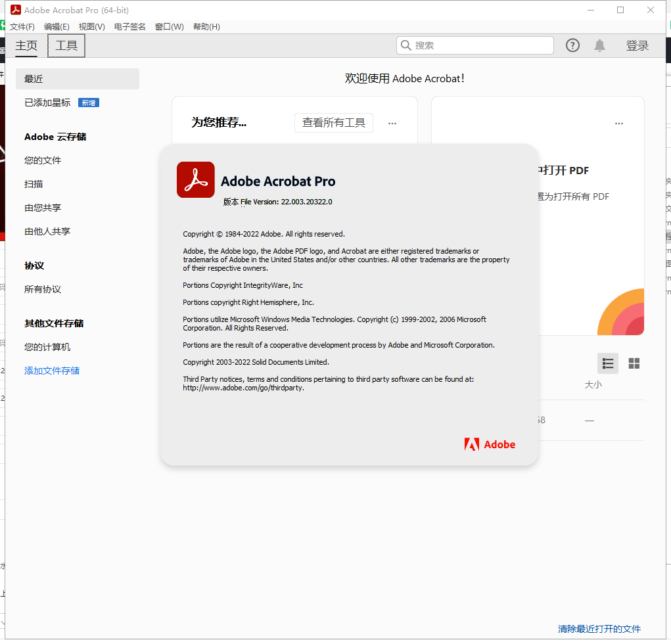This screenshot has height=644, width=671.
Task: Switch to list view icon
Action: click(608, 363)
